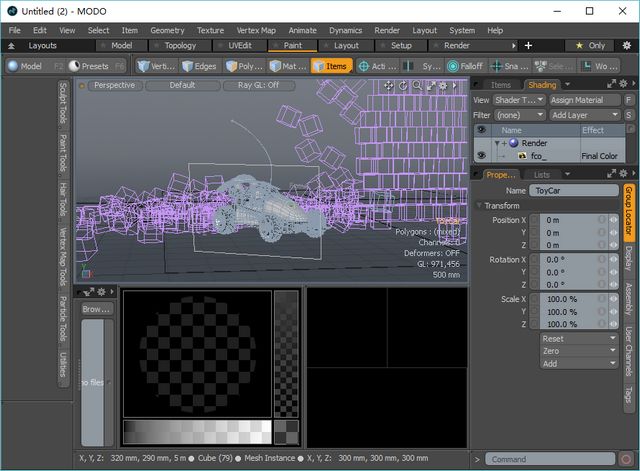Viewport: 640px width, 471px height.
Task: Activate Polygons selection mode
Action: coord(244,66)
